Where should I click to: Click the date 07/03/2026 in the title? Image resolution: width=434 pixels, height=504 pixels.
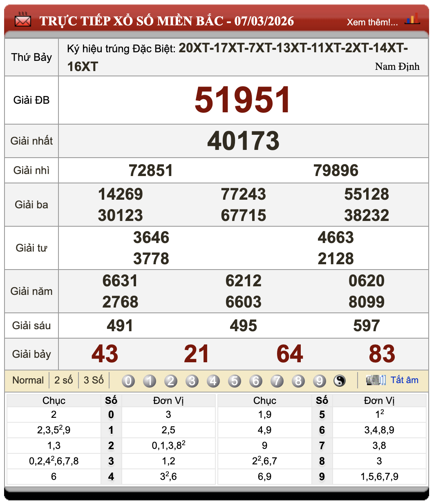coord(265,21)
